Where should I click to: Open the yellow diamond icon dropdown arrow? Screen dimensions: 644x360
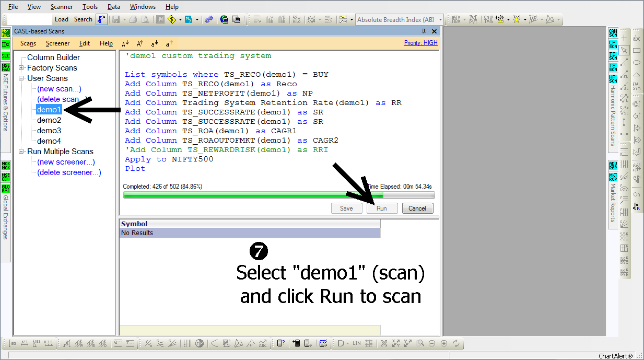[180, 20]
